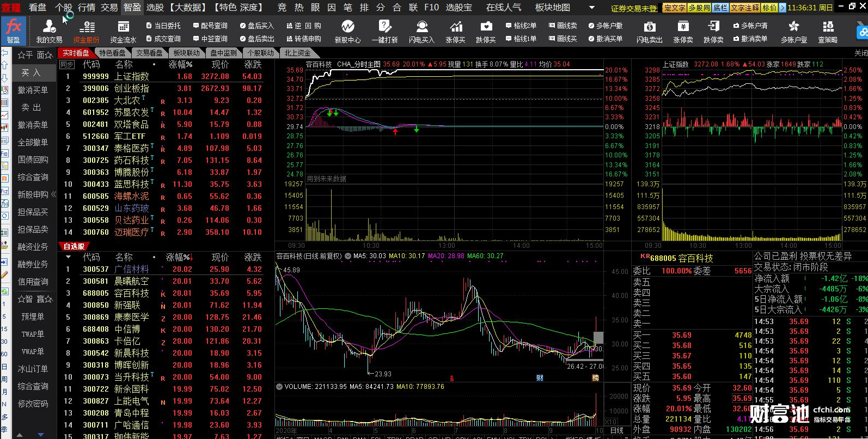
Task: Click 跌停卖 icon
Action: tap(713, 32)
